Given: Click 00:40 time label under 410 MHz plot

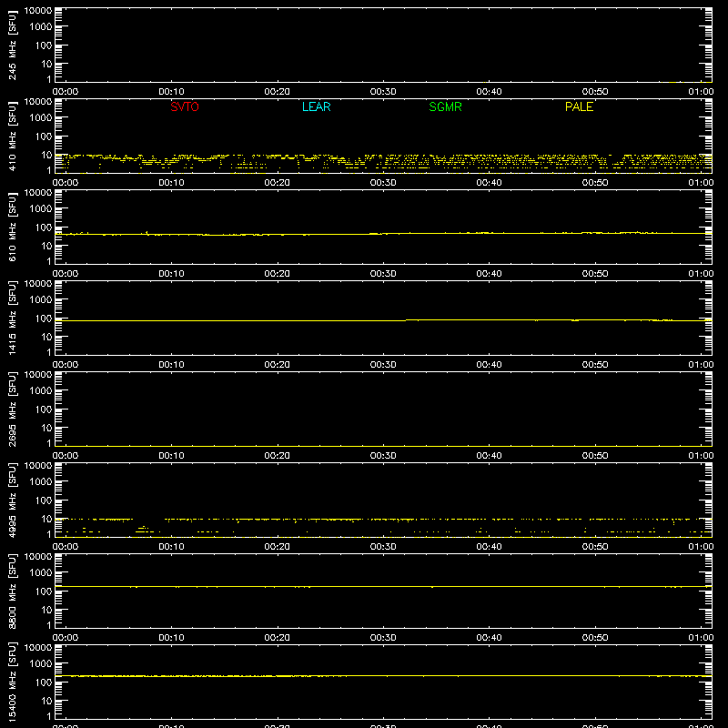Looking at the screenshot, I should [x=489, y=183].
